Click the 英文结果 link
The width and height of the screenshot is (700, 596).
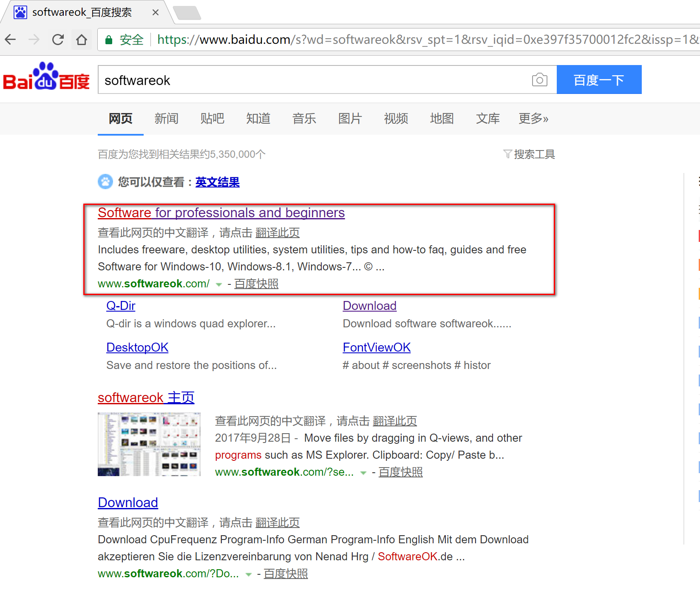coord(217,182)
